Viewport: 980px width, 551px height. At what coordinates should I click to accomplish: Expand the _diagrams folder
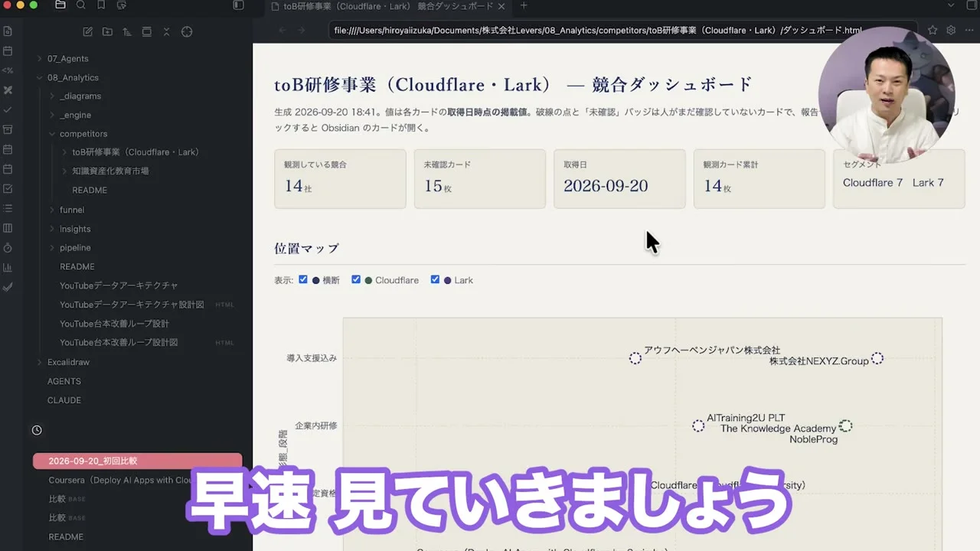click(x=80, y=96)
